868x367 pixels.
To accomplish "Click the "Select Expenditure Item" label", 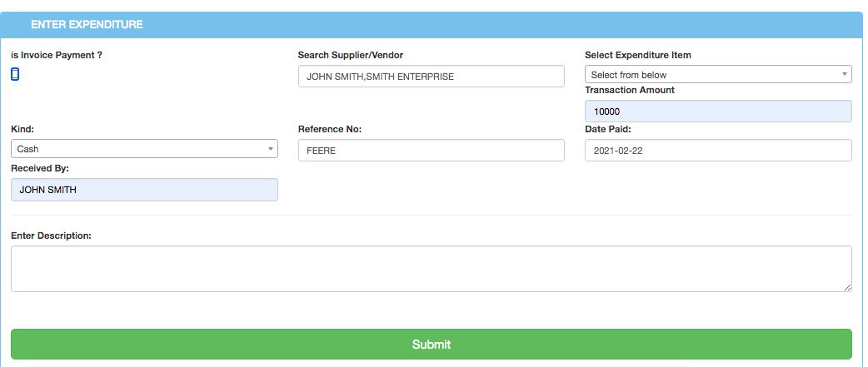I will (637, 55).
